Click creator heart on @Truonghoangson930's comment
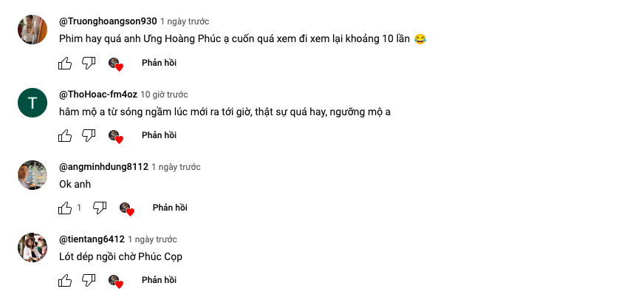The height and width of the screenshot is (300, 644). tap(115, 64)
